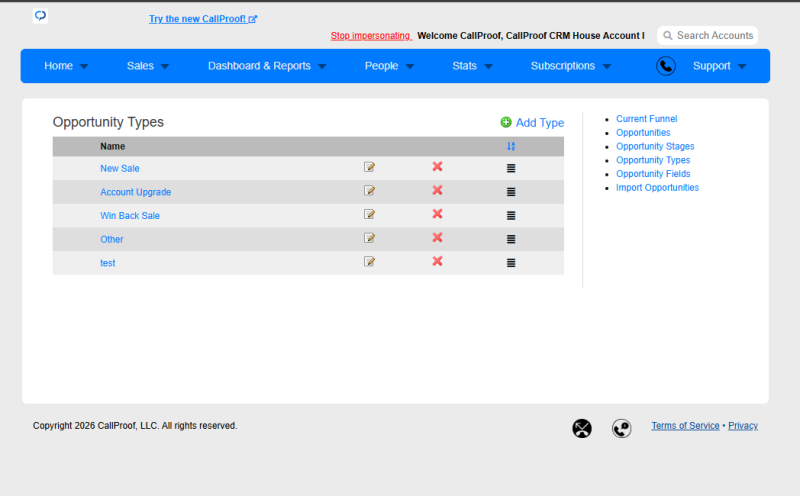
Task: Click the Privacy footer link
Action: point(743,426)
